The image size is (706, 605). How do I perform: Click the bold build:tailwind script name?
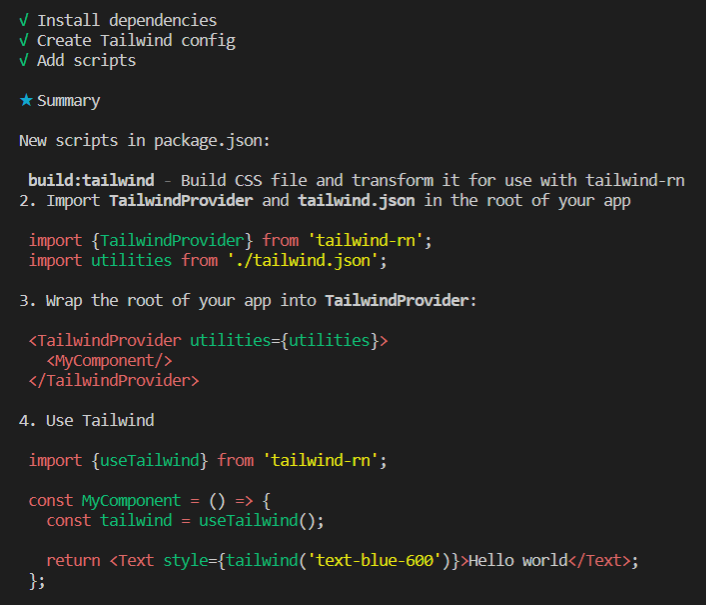[x=91, y=181]
